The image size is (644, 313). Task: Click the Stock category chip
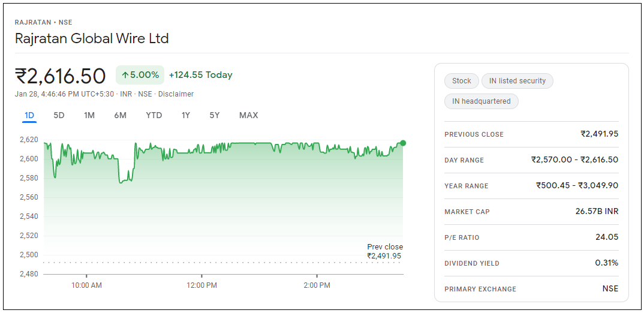[462, 81]
